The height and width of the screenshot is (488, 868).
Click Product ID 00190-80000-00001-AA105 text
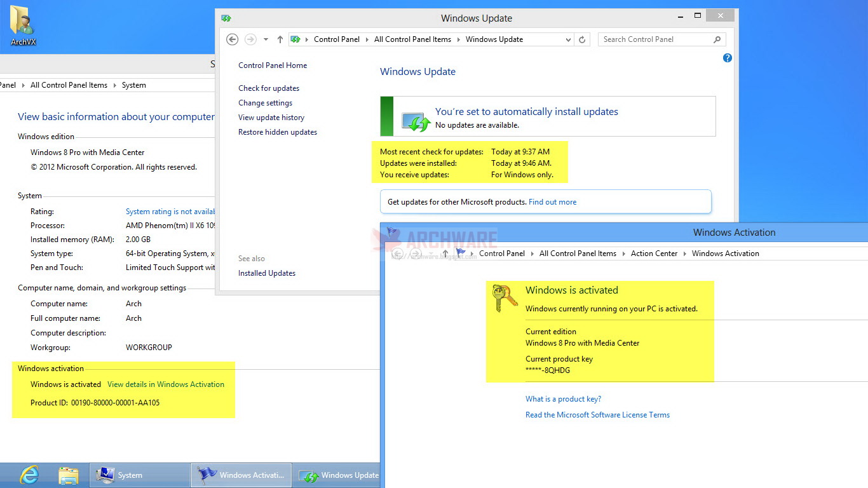(95, 403)
